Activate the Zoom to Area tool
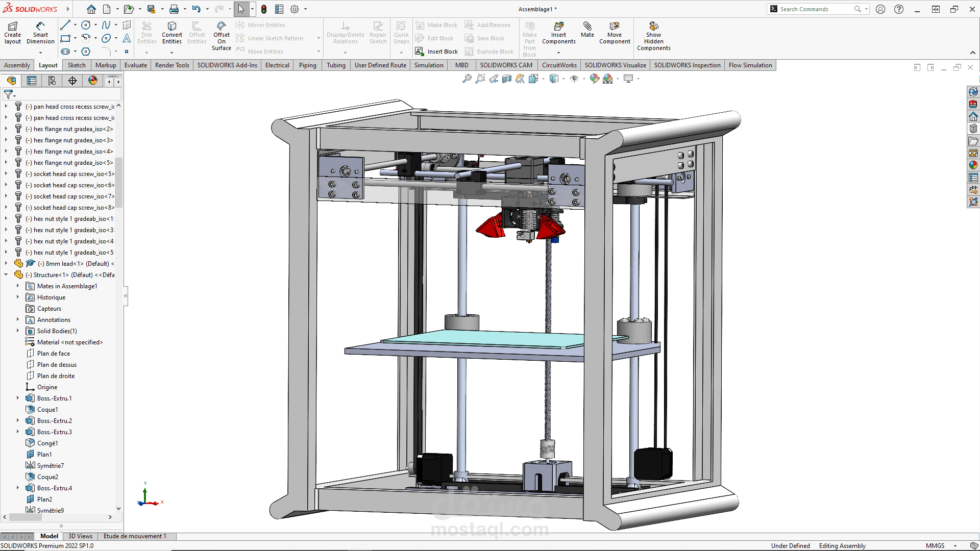Image resolution: width=980 pixels, height=551 pixels. pos(480,79)
